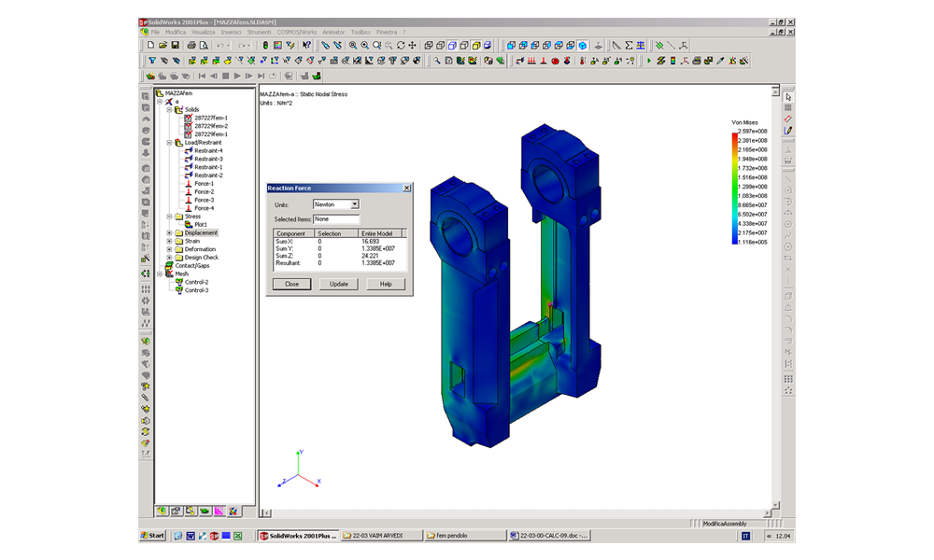Expand the Deformation folder

[x=169, y=249]
